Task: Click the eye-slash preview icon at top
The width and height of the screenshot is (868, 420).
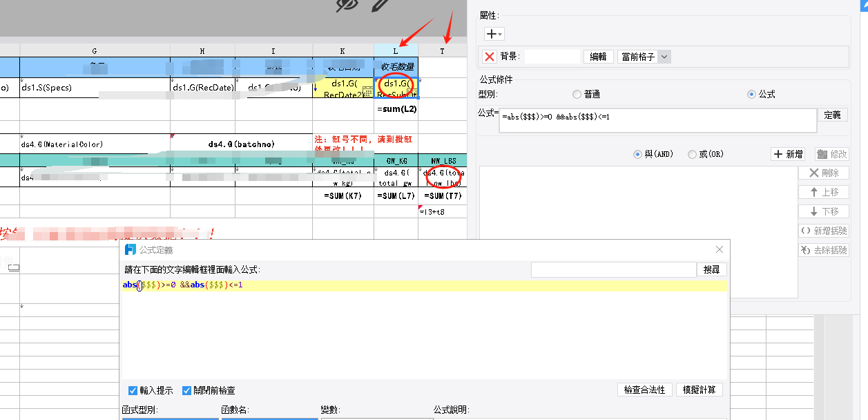Action: point(347,4)
